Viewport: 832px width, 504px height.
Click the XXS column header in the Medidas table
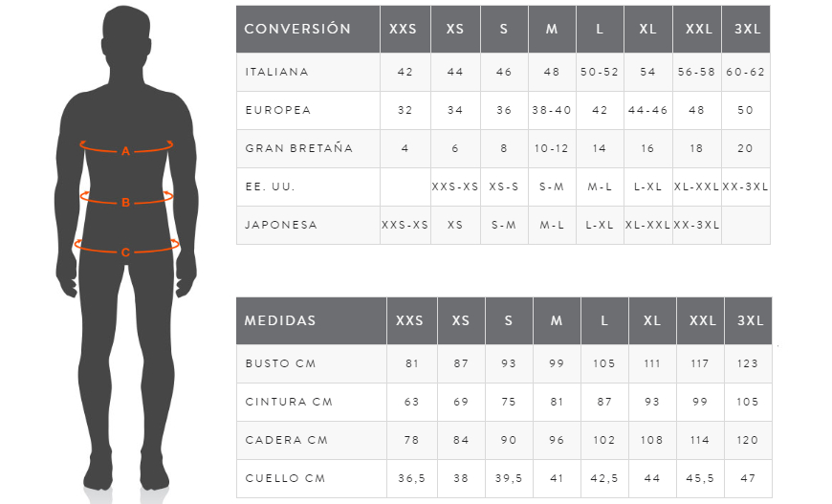pyautogui.click(x=410, y=320)
